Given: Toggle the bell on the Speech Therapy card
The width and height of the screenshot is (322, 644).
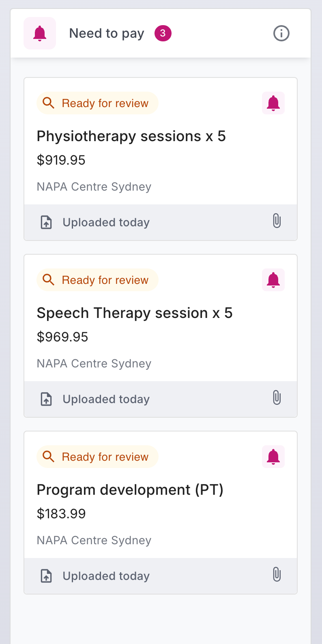Looking at the screenshot, I should point(273,280).
